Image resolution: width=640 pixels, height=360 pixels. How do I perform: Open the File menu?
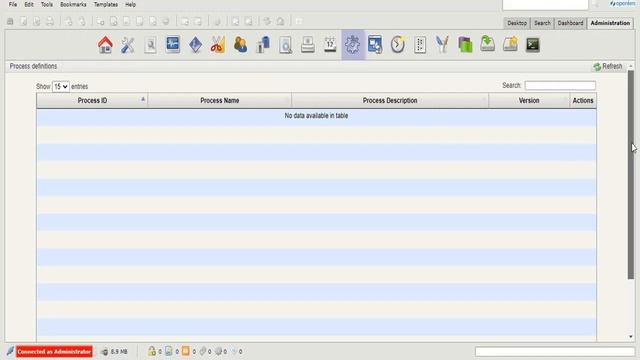click(13, 4)
